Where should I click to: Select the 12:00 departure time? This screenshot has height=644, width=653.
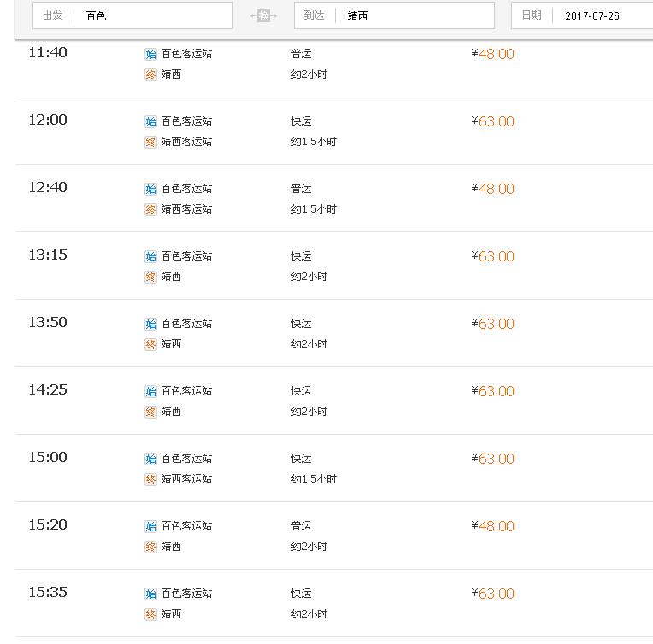click(48, 120)
